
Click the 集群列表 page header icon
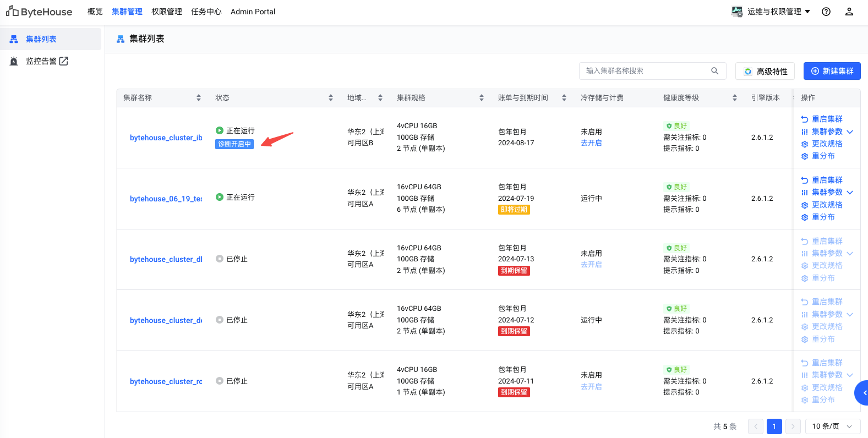click(121, 39)
